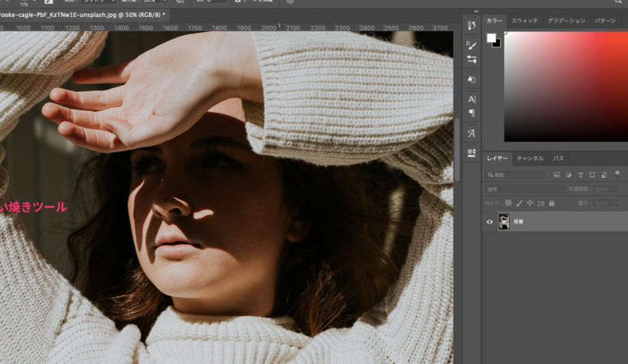Open the Glyphs panel icon

[471, 133]
